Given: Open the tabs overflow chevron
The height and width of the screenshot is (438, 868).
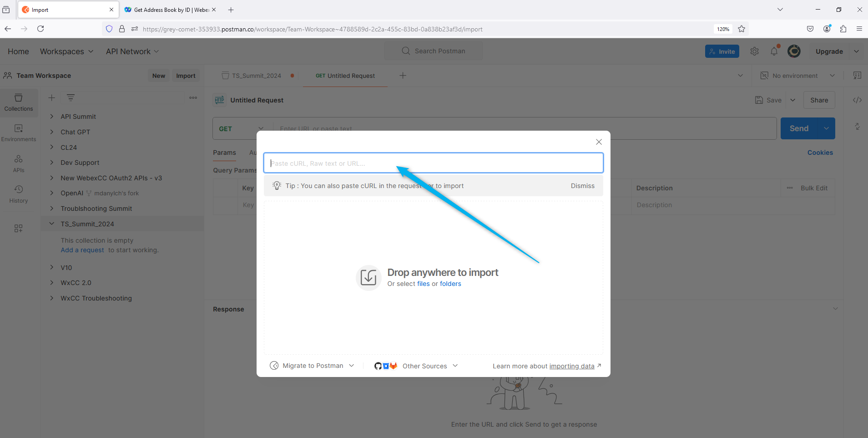Looking at the screenshot, I should [x=740, y=76].
